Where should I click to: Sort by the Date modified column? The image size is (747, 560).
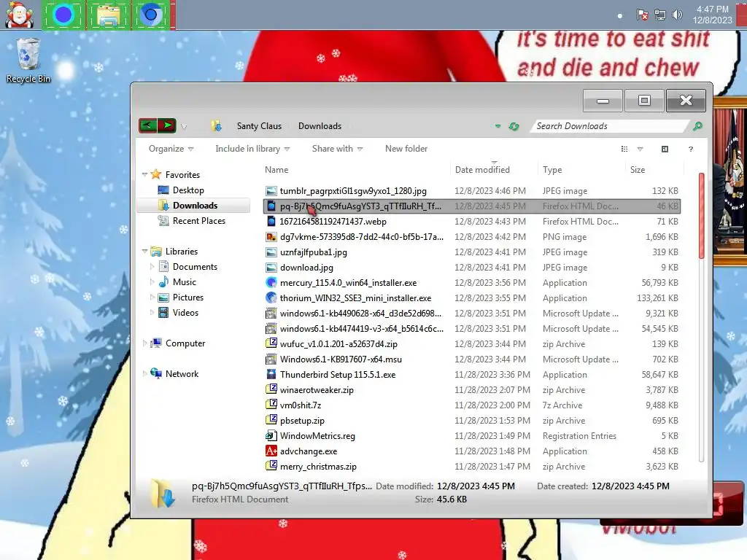pyautogui.click(x=494, y=169)
